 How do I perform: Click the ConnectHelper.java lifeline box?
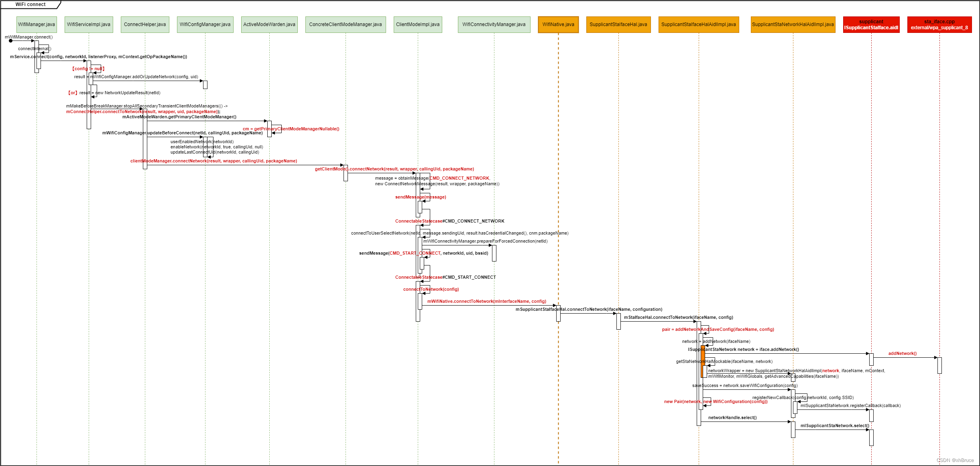pyautogui.click(x=145, y=24)
